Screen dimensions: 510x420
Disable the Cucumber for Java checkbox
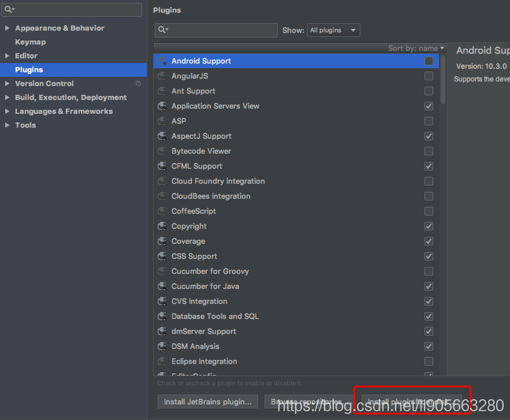coord(429,287)
